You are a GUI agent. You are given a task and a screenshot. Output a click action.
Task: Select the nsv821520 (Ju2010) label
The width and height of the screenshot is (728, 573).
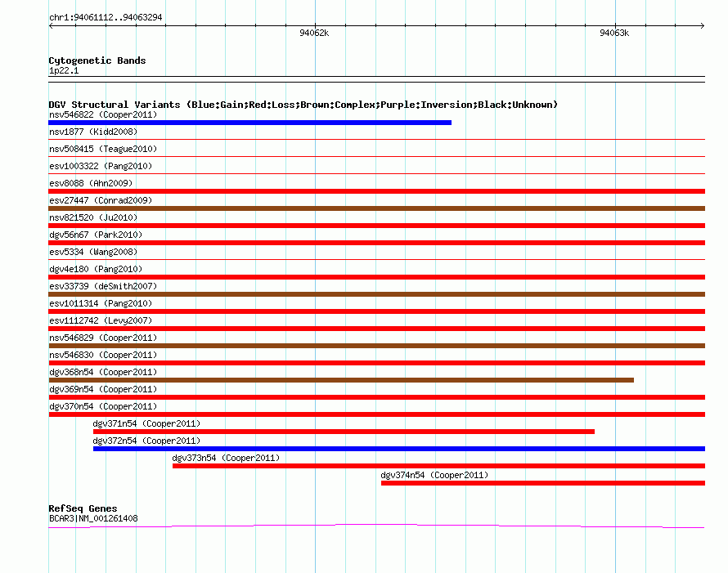[x=93, y=217]
